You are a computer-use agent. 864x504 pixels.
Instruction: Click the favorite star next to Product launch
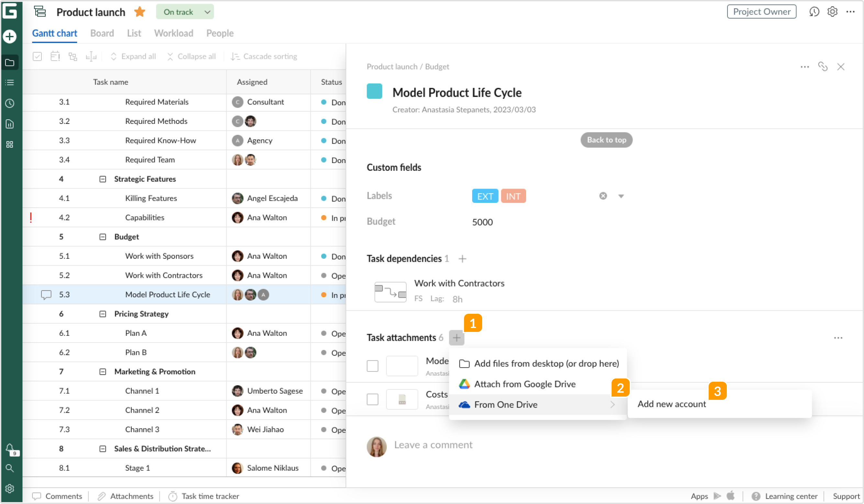140,12
